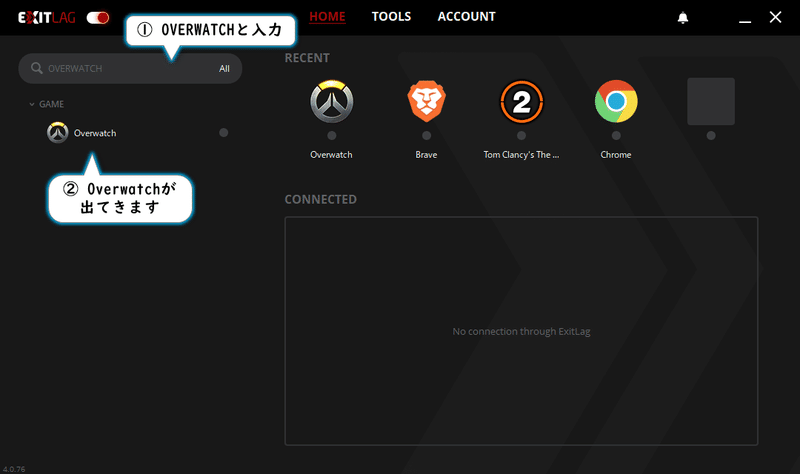Viewport: 800px width, 474px height.
Task: Click status dot under recent Overwatch
Action: point(332,136)
